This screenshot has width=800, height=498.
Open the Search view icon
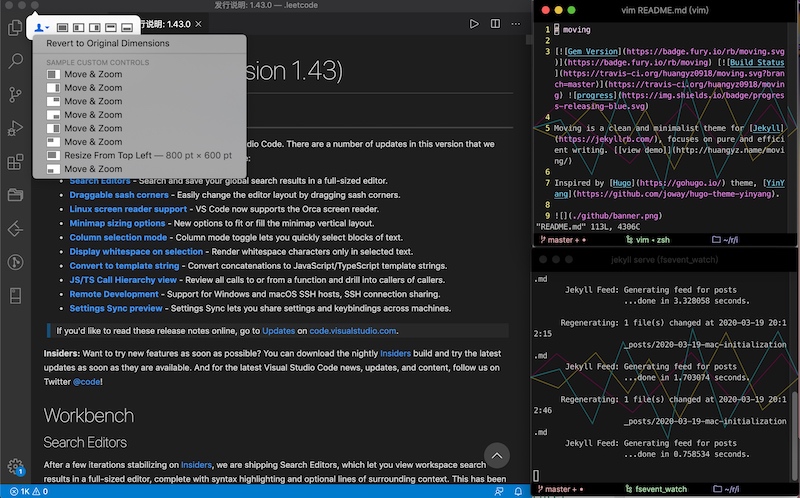coord(15,61)
